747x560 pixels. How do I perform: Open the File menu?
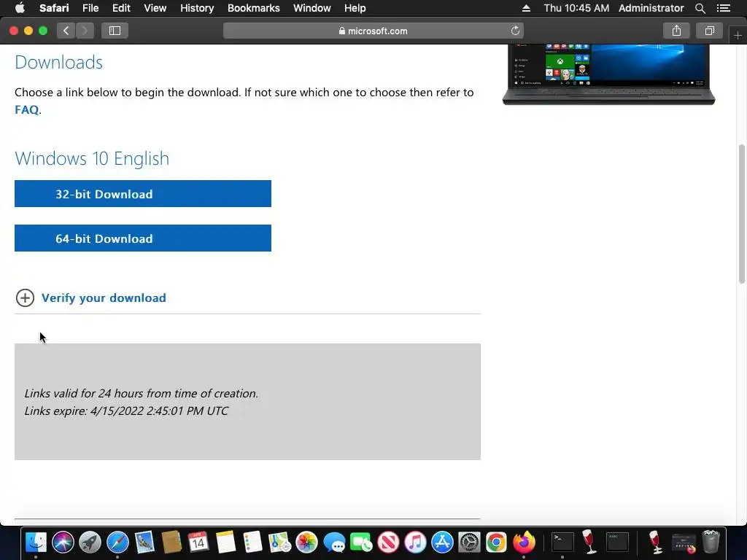click(x=90, y=8)
